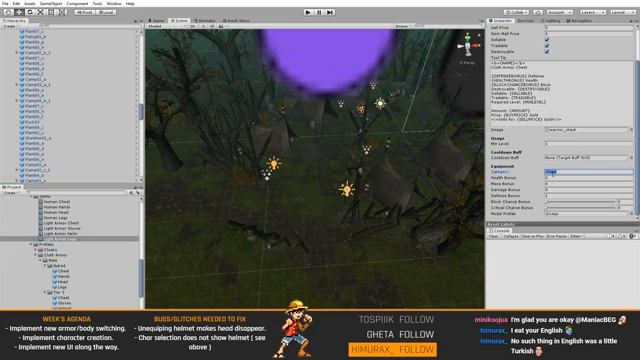Image resolution: width=640 pixels, height=360 pixels.
Task: Switch to the Lighting tab
Action: coord(551,20)
